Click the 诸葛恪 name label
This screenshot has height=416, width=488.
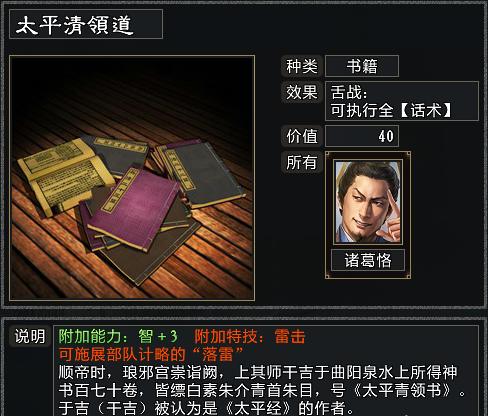(x=368, y=260)
